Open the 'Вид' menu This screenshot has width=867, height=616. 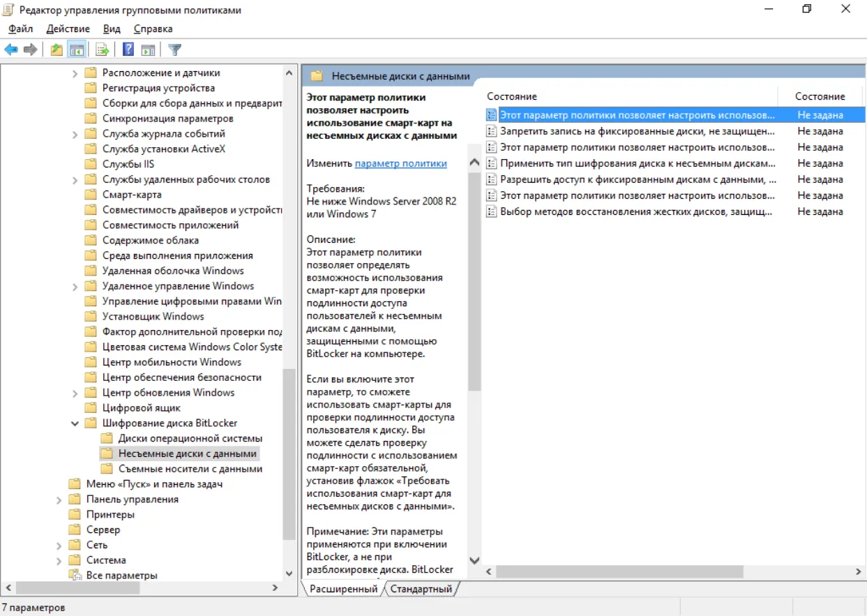112,29
